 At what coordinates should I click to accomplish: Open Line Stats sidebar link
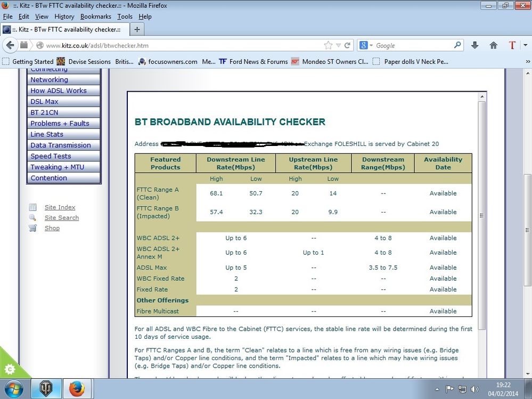coord(63,134)
